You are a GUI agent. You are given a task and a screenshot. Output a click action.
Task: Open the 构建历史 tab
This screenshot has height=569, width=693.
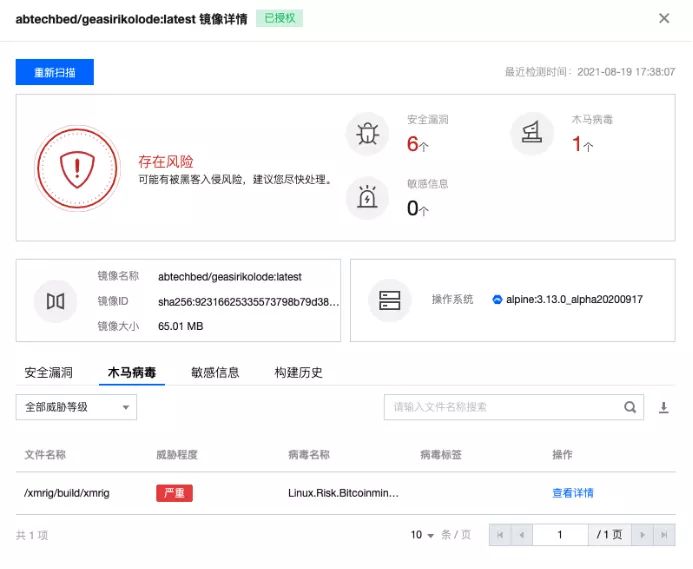(298, 372)
